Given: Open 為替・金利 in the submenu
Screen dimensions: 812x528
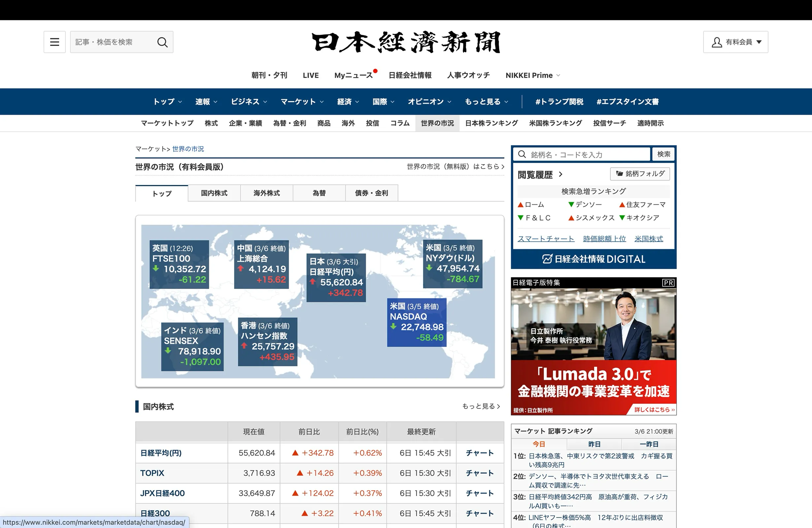Looking at the screenshot, I should click(x=290, y=123).
